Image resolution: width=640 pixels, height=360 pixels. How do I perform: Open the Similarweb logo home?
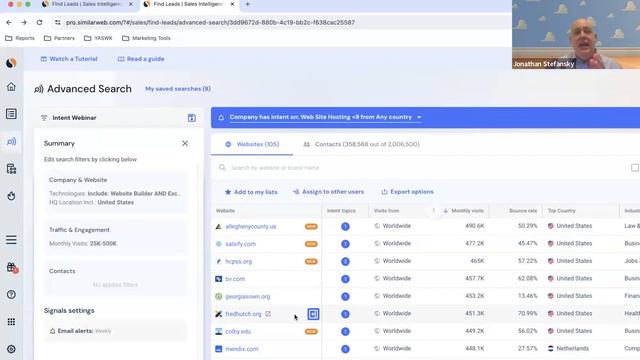11,63
